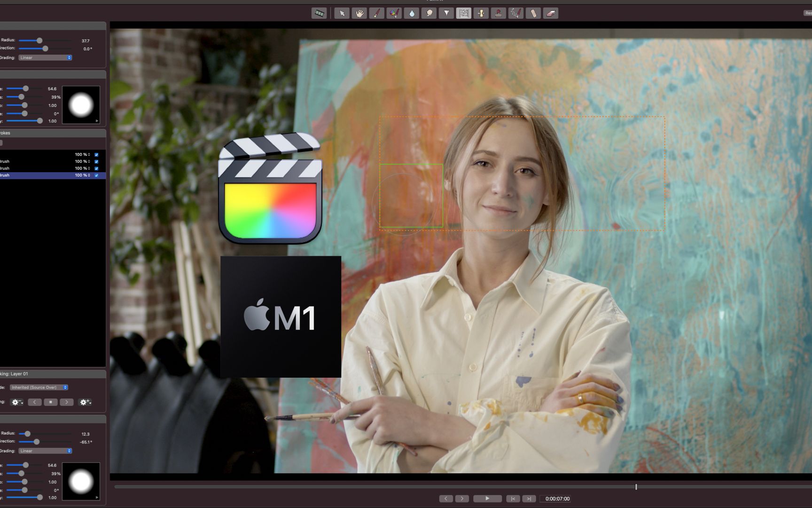Select the plain paint brush tool

pyautogui.click(x=376, y=13)
